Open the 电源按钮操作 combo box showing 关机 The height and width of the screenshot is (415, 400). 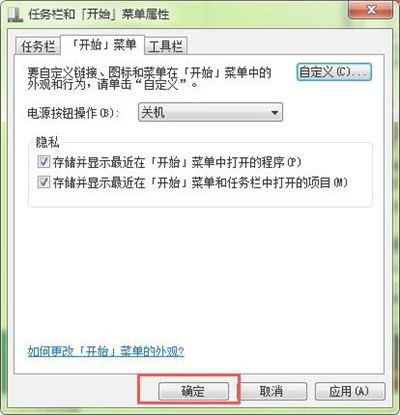[x=210, y=112]
